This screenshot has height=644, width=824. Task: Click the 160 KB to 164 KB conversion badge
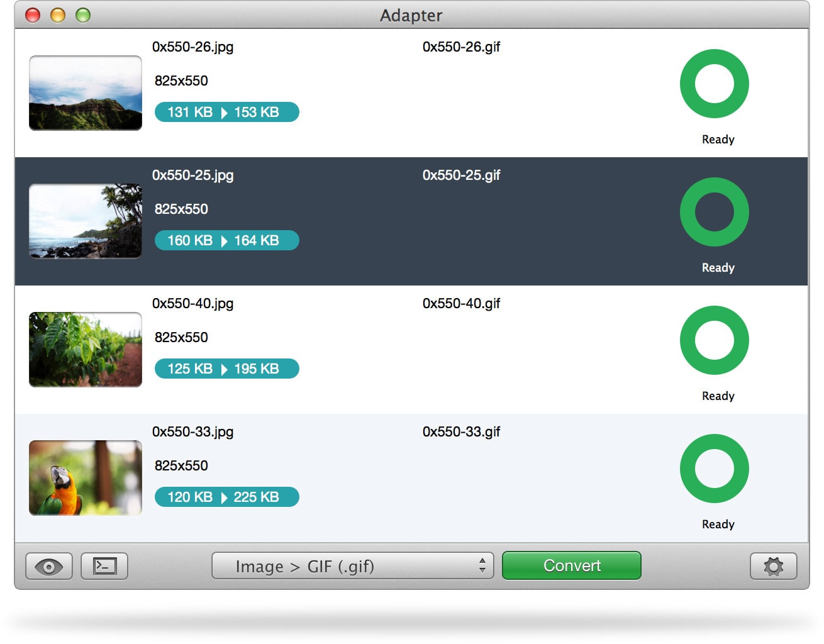pyautogui.click(x=226, y=240)
